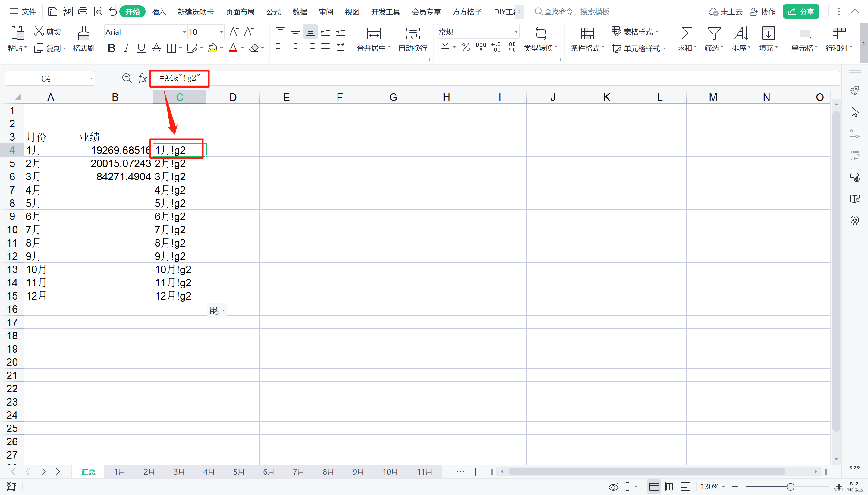The width and height of the screenshot is (868, 495).
Task: Expand Table Style (表格样式) dropdown
Action: tap(657, 31)
